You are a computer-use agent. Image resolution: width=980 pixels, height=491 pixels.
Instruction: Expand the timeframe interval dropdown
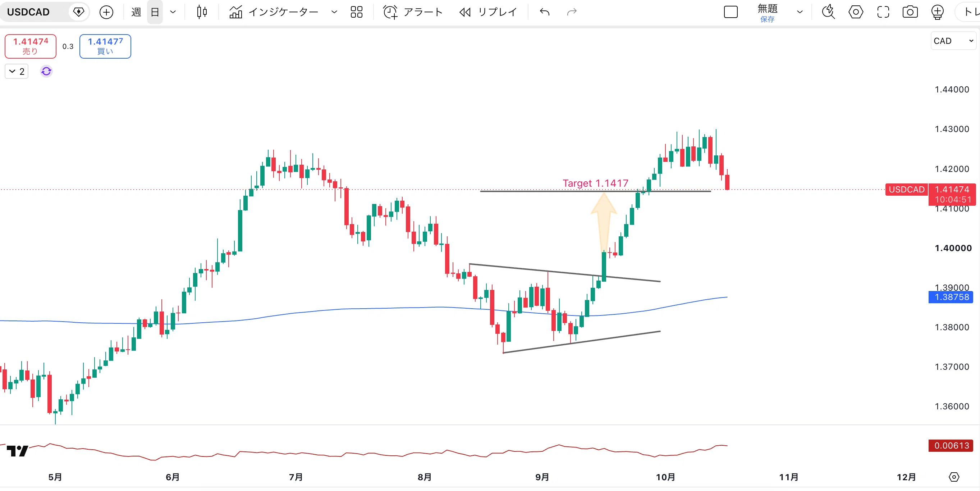point(173,12)
